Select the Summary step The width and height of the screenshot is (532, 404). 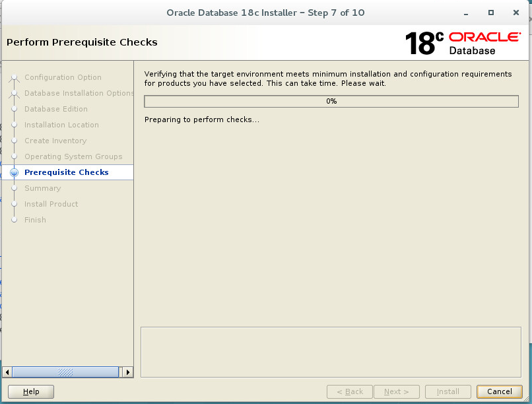[x=42, y=188]
